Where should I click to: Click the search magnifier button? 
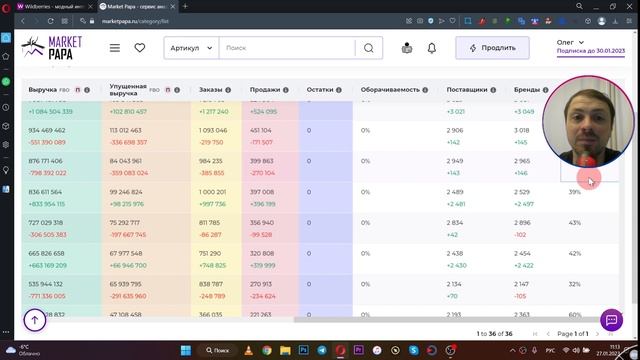tap(369, 48)
